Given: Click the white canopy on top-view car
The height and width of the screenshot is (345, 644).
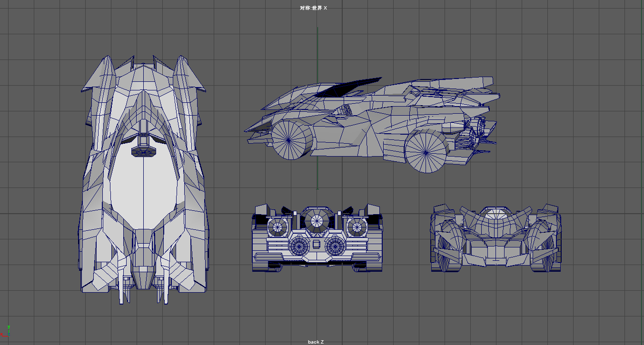Looking at the screenshot, I should click(145, 190).
